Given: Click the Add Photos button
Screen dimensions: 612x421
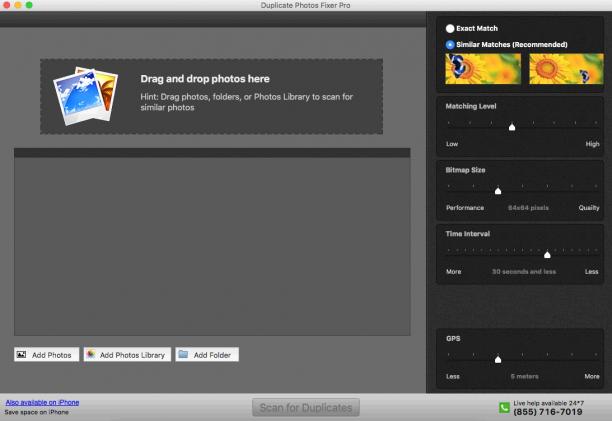Looking at the screenshot, I should 46,355.
